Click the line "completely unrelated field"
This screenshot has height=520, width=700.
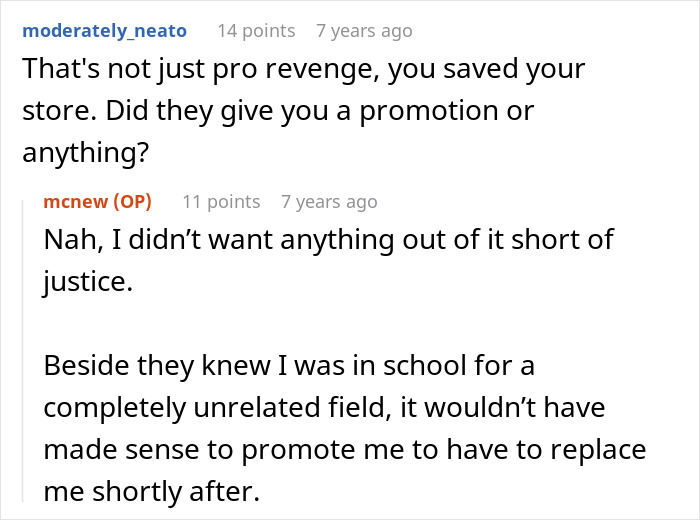[x=325, y=408]
